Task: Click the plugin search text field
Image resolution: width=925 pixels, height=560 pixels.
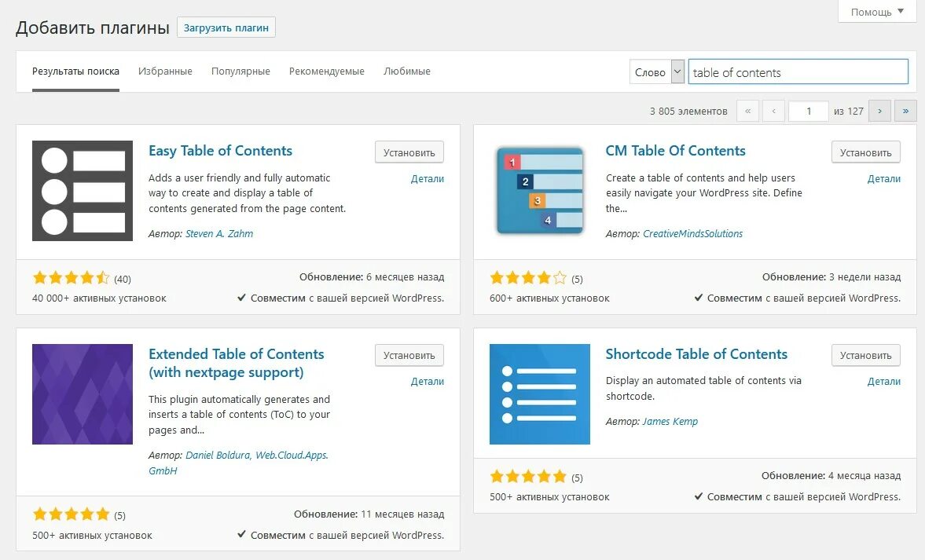Action: 798,72
